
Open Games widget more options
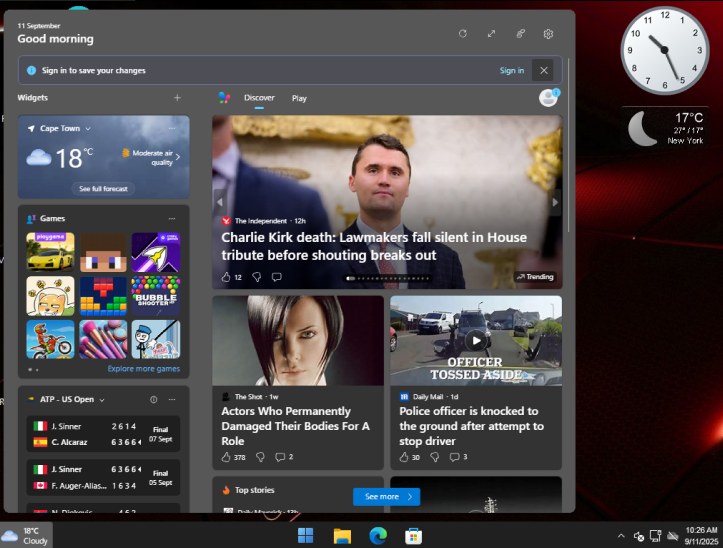tap(172, 218)
